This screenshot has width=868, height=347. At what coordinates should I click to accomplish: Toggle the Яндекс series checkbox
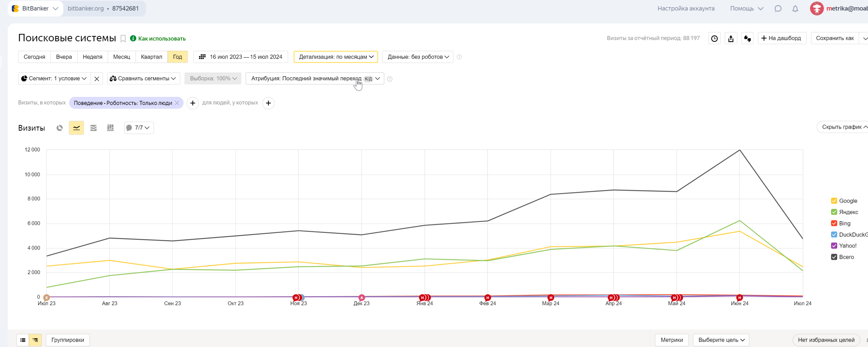pyautogui.click(x=834, y=212)
